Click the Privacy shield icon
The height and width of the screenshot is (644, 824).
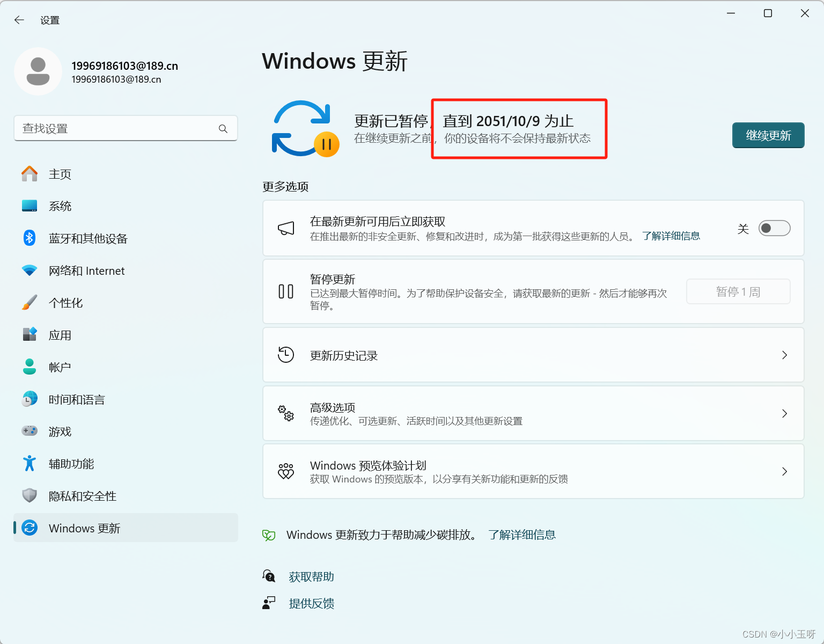[30, 495]
